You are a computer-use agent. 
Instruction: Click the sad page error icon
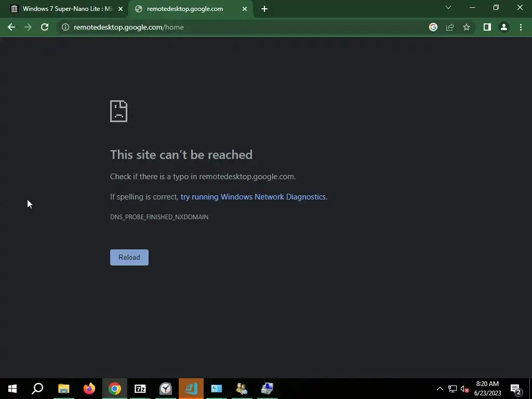tap(119, 111)
